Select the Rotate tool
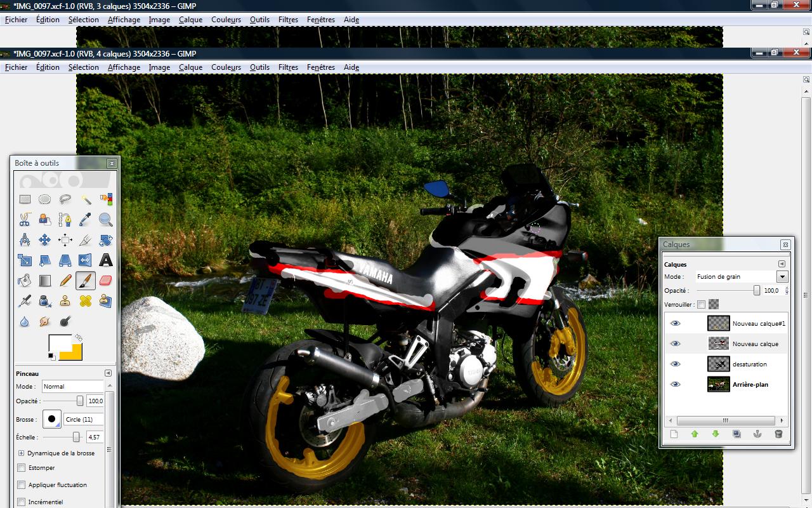This screenshot has height=508, width=812. tap(106, 240)
